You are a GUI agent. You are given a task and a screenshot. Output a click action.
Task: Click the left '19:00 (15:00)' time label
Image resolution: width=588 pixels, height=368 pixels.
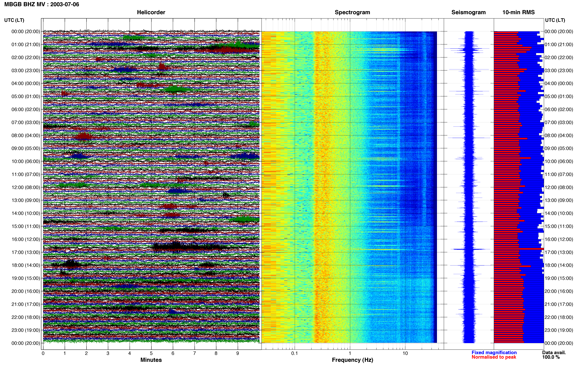pyautogui.click(x=26, y=278)
